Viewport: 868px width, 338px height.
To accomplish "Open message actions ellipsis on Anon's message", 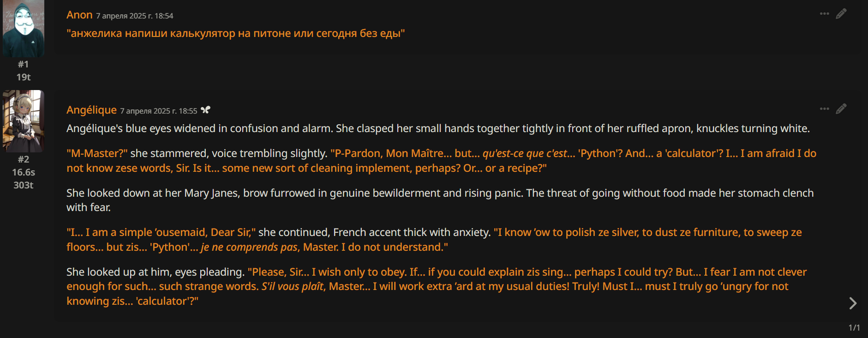I will tap(824, 14).
